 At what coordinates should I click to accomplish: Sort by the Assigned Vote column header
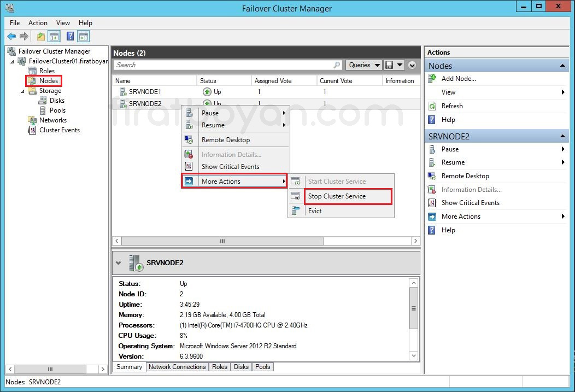coord(284,81)
